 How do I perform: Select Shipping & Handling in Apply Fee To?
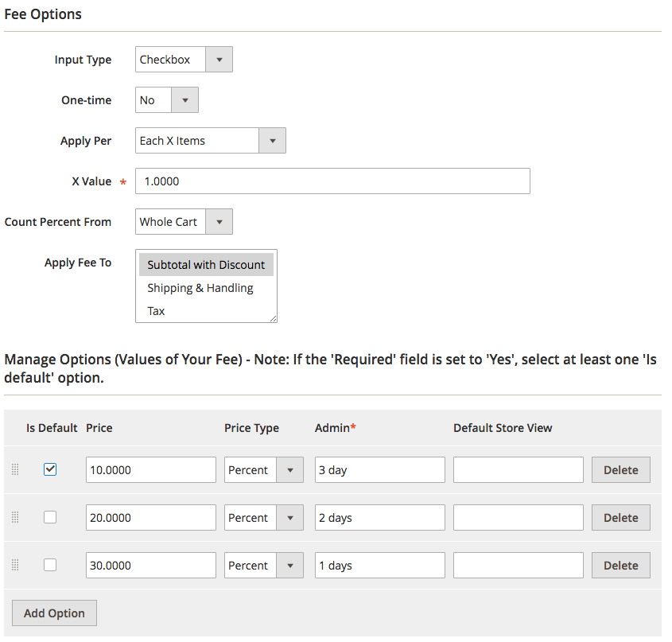(206, 288)
